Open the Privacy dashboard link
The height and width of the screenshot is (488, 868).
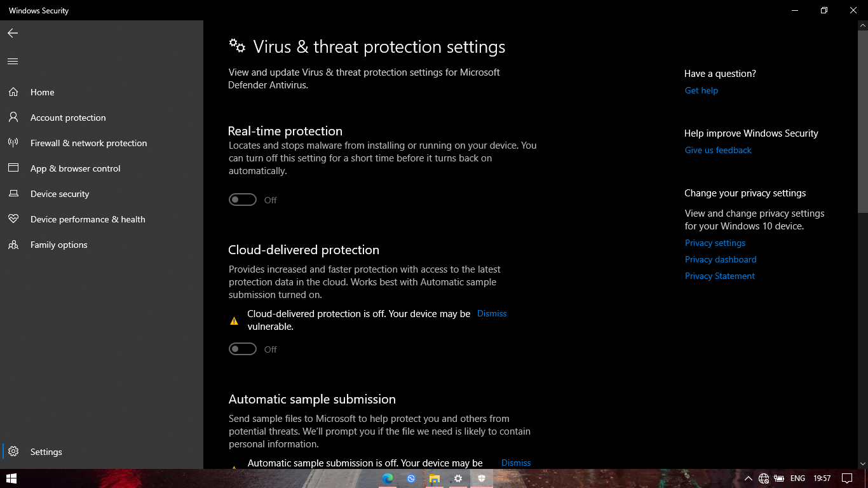click(721, 259)
